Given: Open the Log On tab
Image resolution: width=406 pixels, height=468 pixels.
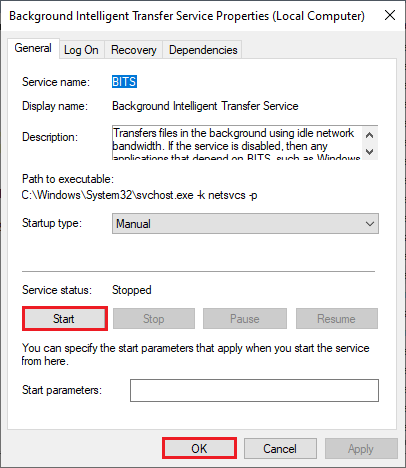Looking at the screenshot, I should click(x=81, y=50).
